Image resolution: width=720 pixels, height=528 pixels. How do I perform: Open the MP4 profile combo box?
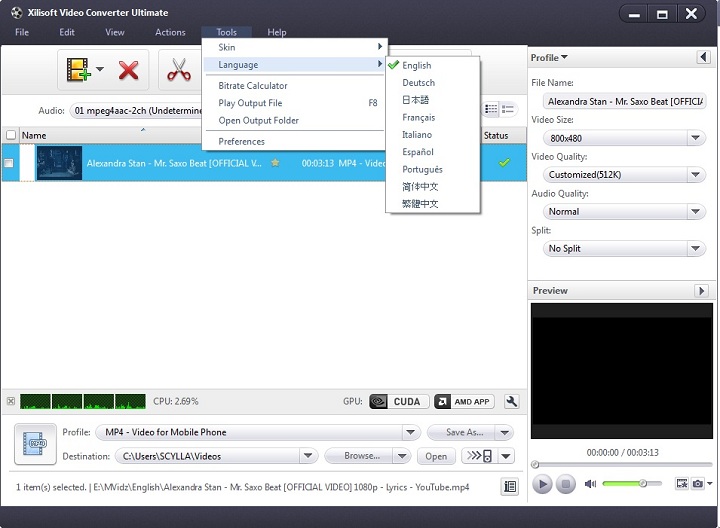pyautogui.click(x=258, y=432)
